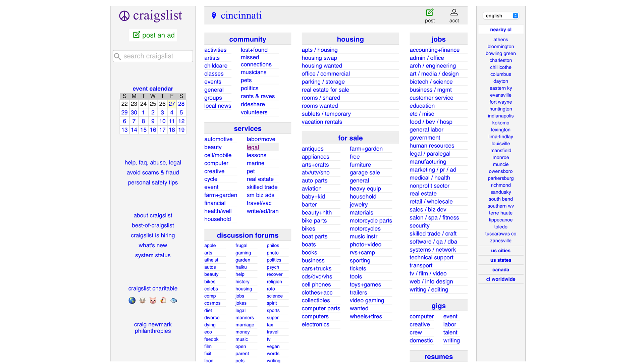This screenshot has height=364, width=644.
Task: Open avoid scams & fraud link
Action: pyautogui.click(x=153, y=172)
